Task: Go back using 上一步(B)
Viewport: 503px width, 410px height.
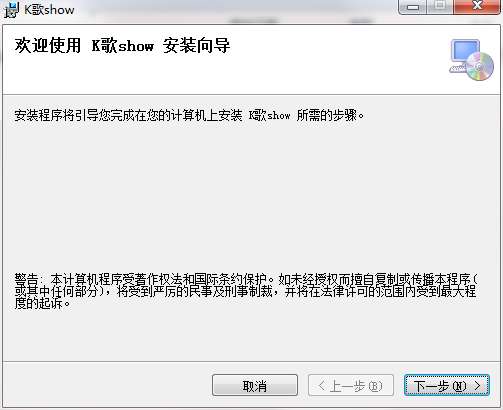Action: point(351,385)
